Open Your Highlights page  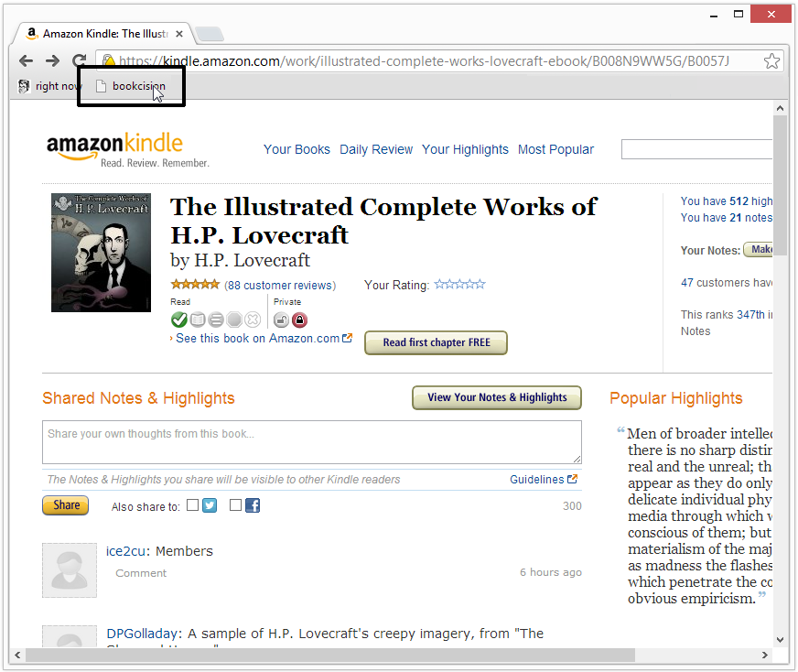tap(465, 149)
